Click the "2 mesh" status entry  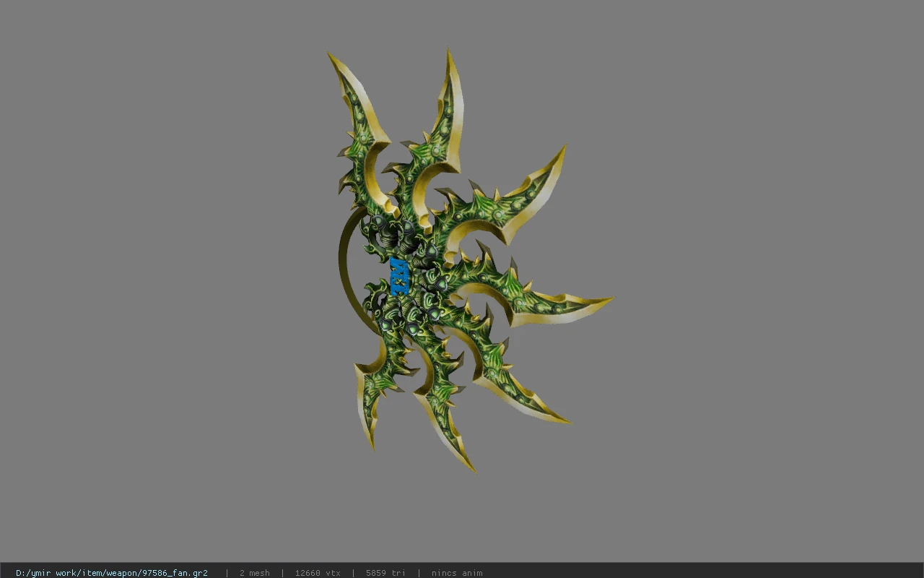click(255, 573)
